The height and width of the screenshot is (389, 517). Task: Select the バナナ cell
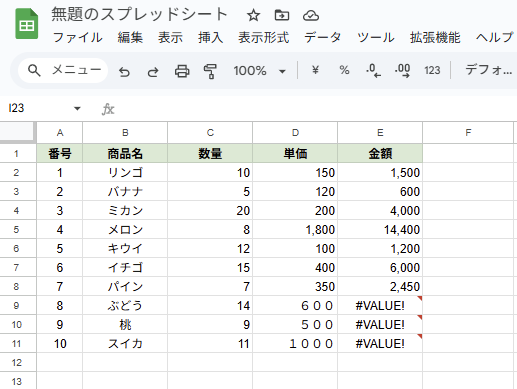click(x=125, y=191)
